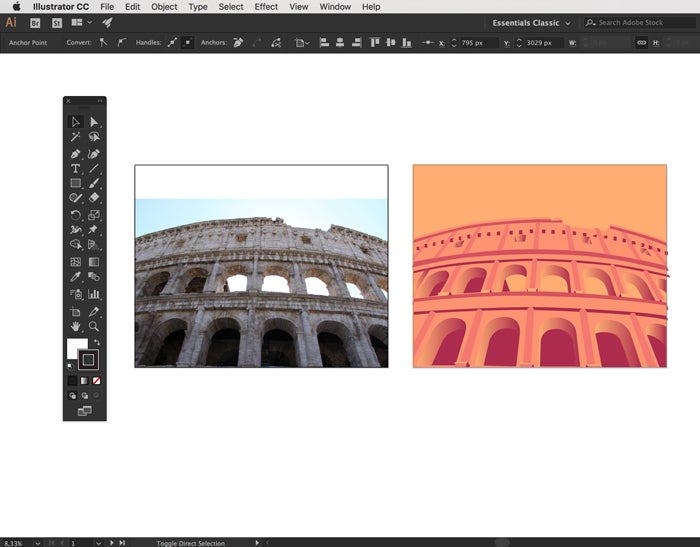Expand the arrange documents dropdown

point(81,22)
